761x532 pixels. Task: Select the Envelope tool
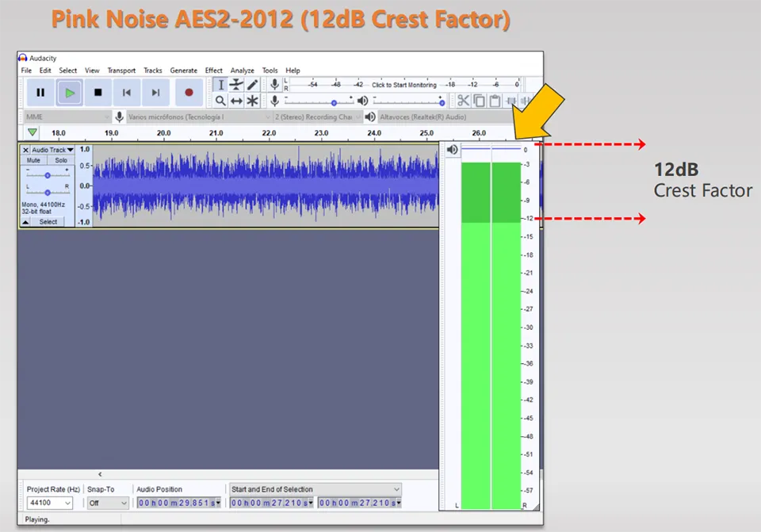tap(236, 85)
